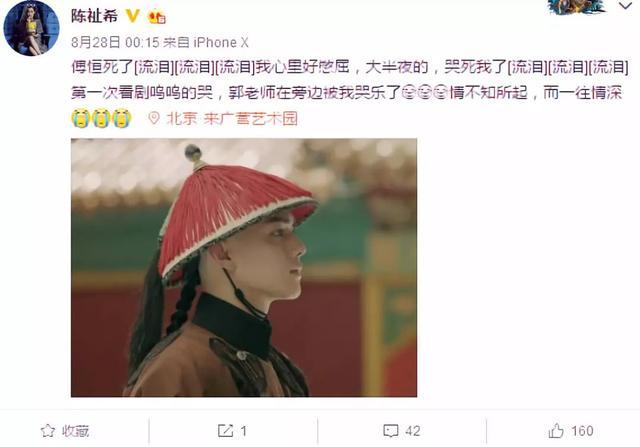640x447 pixels.
Task: Open the poster's round profile avatar
Action: click(31, 28)
